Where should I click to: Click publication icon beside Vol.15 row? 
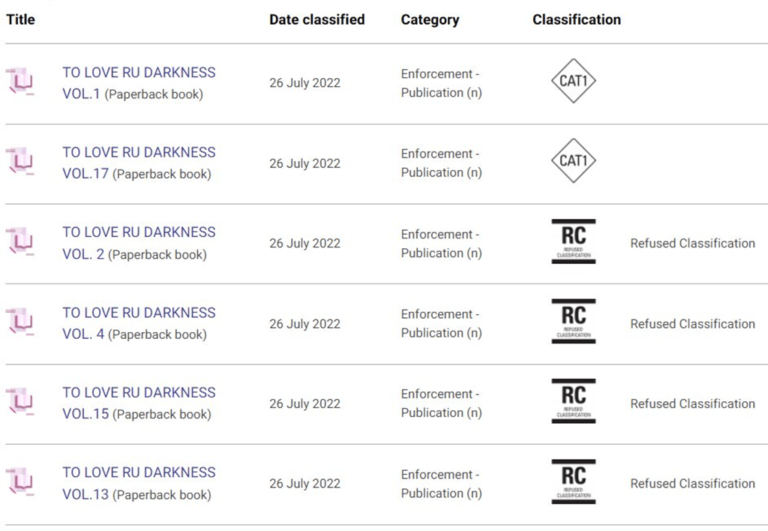click(x=20, y=403)
